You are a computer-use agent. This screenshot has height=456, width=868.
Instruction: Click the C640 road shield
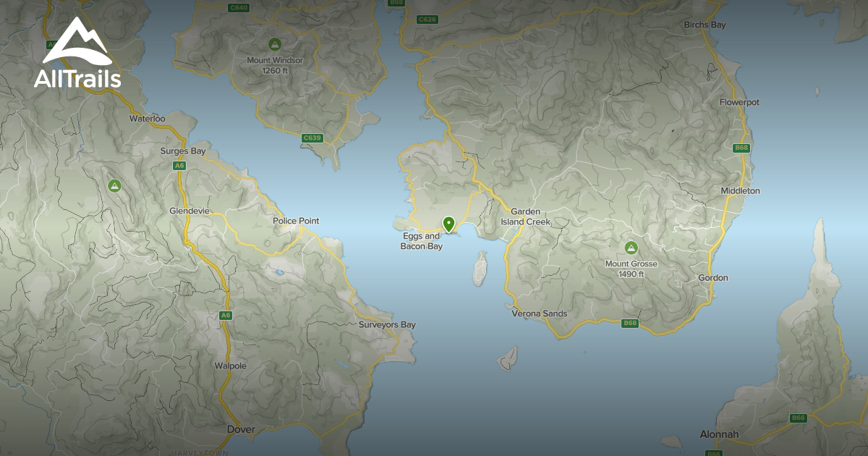pyautogui.click(x=238, y=7)
